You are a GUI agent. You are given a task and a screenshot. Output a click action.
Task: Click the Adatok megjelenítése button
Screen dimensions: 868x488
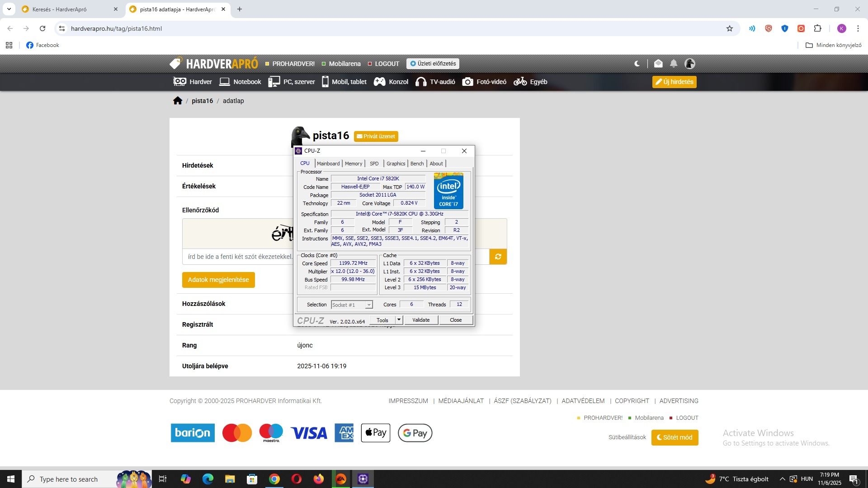218,280
